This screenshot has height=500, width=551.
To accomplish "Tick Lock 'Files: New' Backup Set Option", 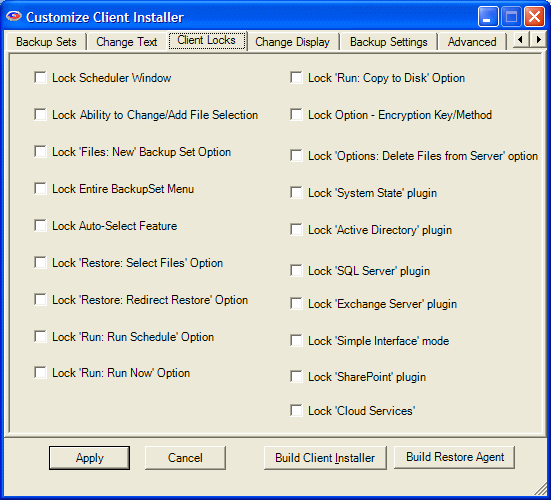I will click(x=40, y=152).
